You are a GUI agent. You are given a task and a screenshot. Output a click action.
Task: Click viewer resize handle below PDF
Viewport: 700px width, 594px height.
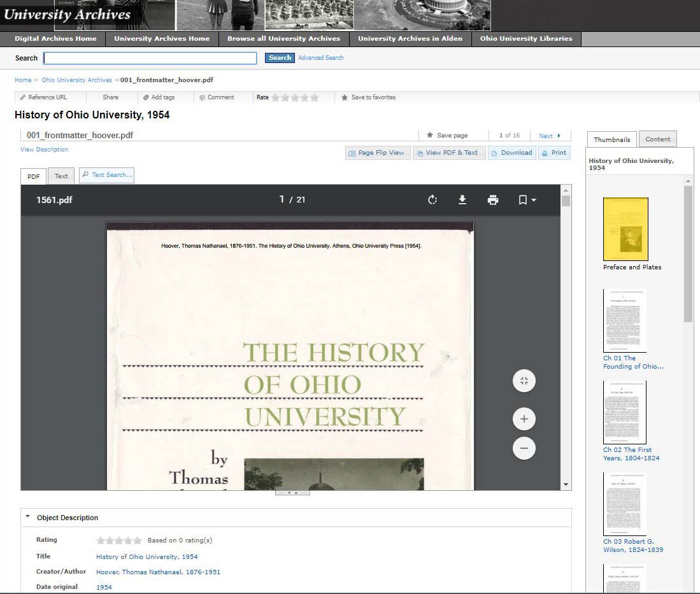click(x=292, y=493)
